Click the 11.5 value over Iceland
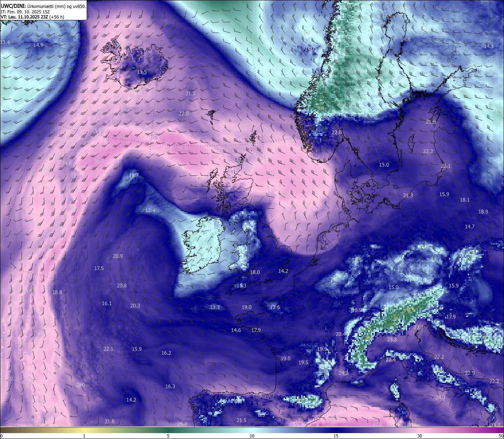This screenshot has height=439, width=504. 142,72
